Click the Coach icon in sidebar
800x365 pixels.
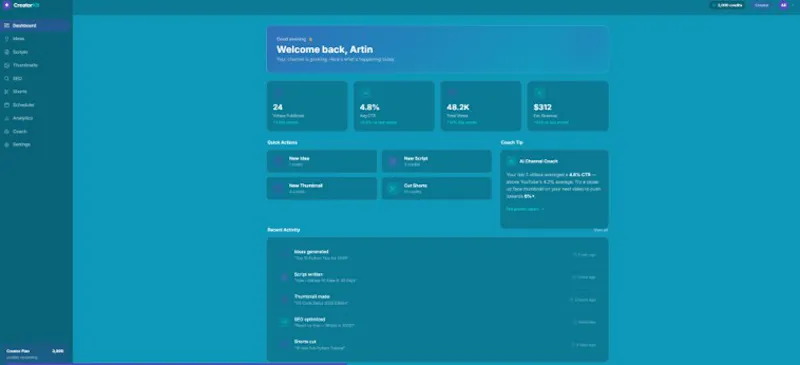7,132
